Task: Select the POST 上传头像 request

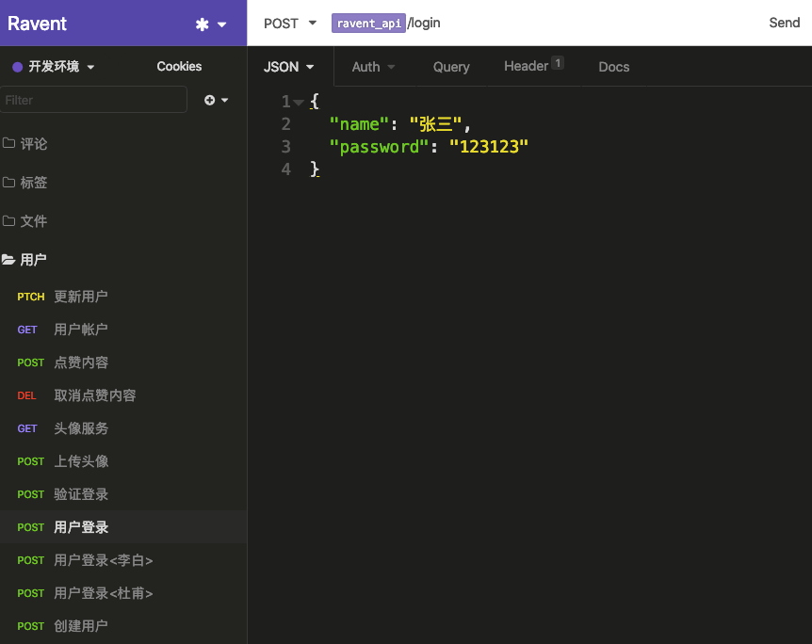Action: [x=123, y=461]
